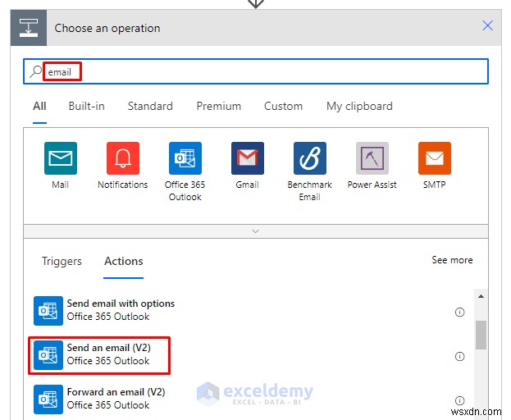Show info for Forward an email (V2)
This screenshot has width=511, height=420.
tap(459, 400)
